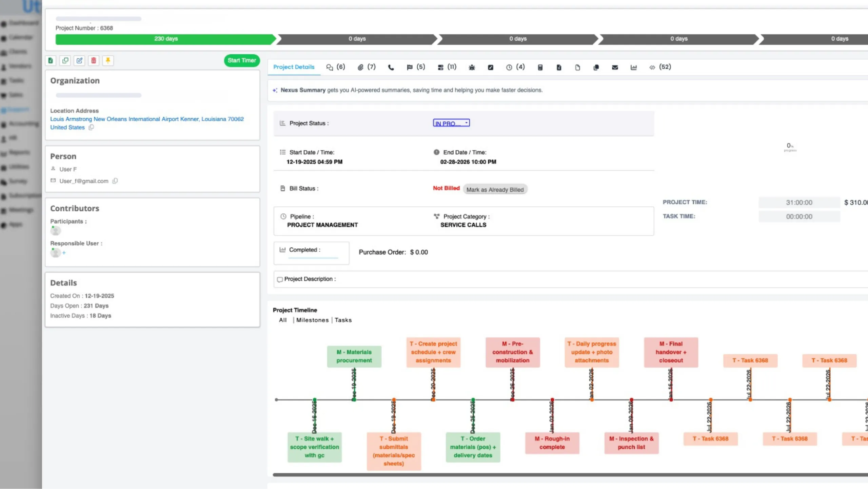Open the email envelope tab icon
The width and height of the screenshot is (868, 489).
[x=615, y=68]
